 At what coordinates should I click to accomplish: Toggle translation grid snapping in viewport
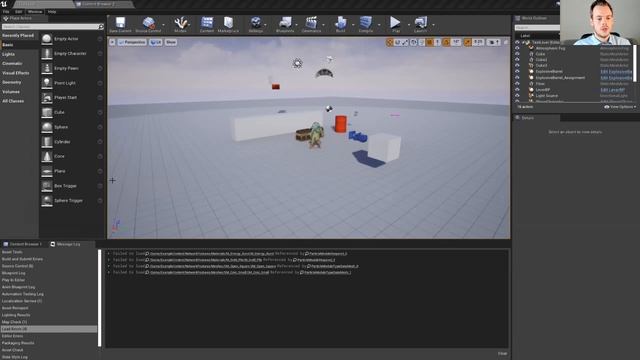click(429, 42)
